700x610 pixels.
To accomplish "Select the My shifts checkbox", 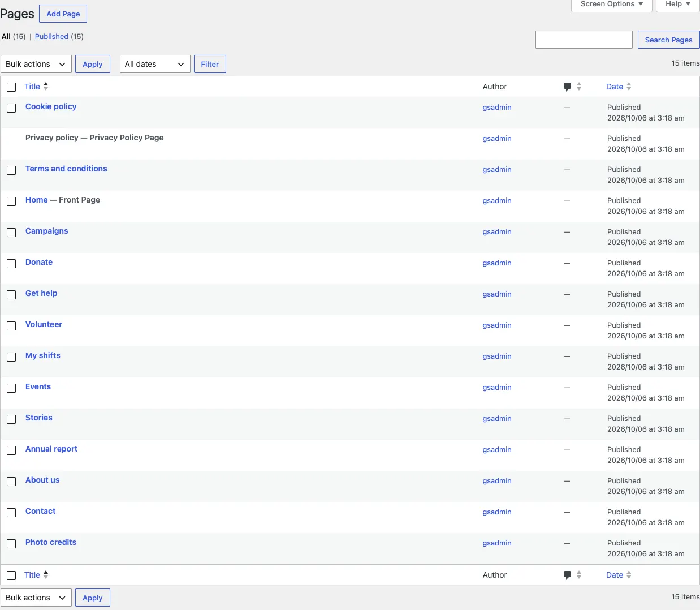I will (x=11, y=357).
